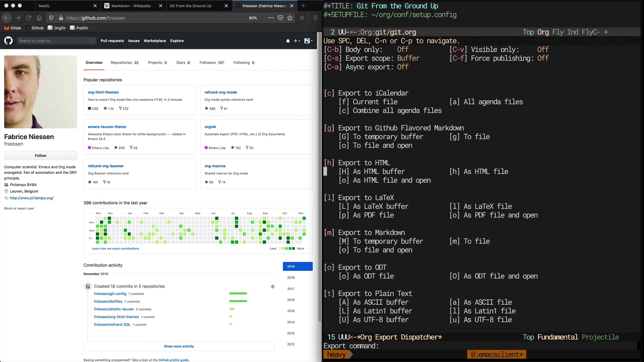Open the Firefox hamburger menu
Screen dimensions: 644x362
click(315, 18)
